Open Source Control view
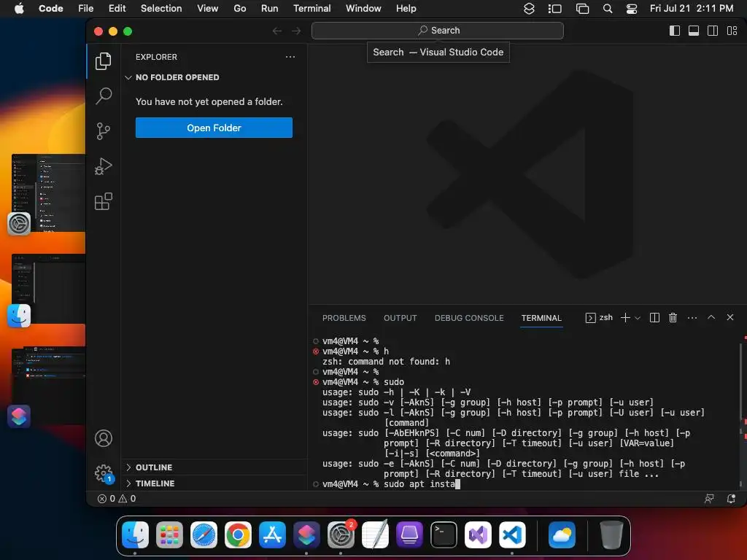Screen dimensions: 747x560 tap(103, 131)
